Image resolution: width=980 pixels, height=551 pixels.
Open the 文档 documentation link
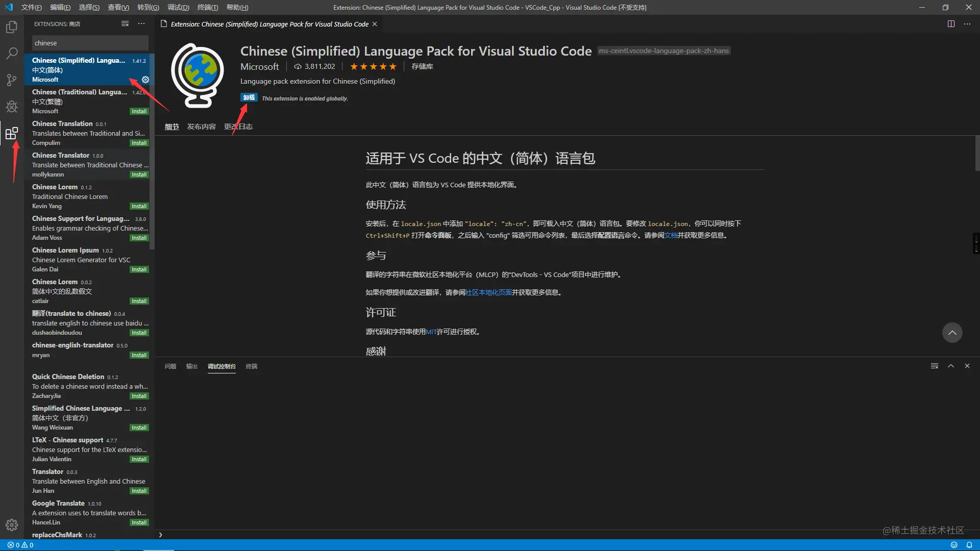pyautogui.click(x=671, y=235)
